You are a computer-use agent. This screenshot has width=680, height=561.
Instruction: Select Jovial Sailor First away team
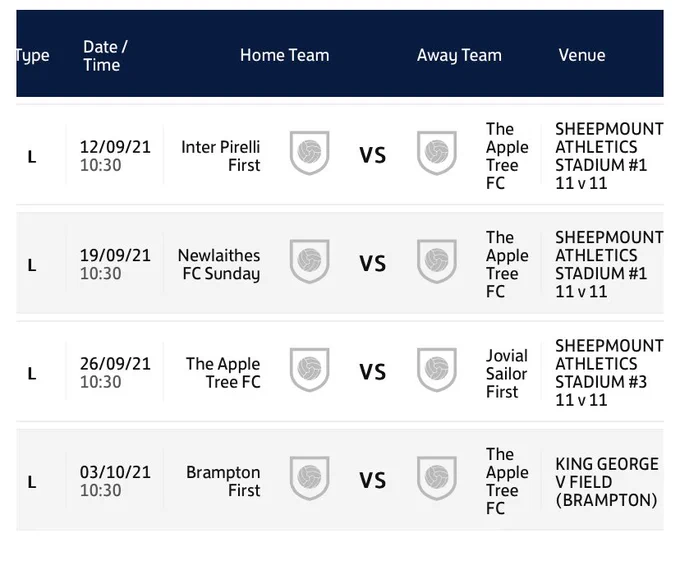507,374
